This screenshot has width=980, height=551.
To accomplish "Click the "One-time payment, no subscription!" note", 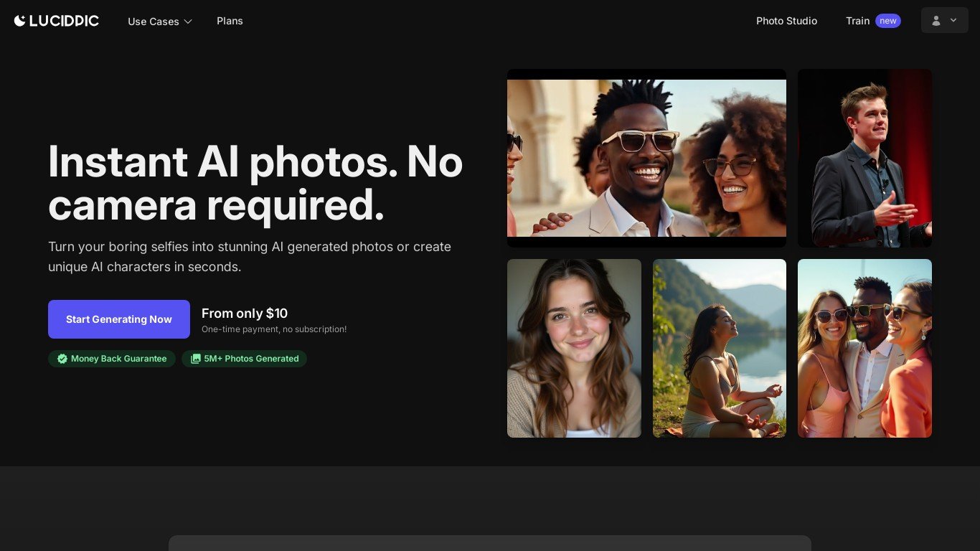I will (274, 329).
